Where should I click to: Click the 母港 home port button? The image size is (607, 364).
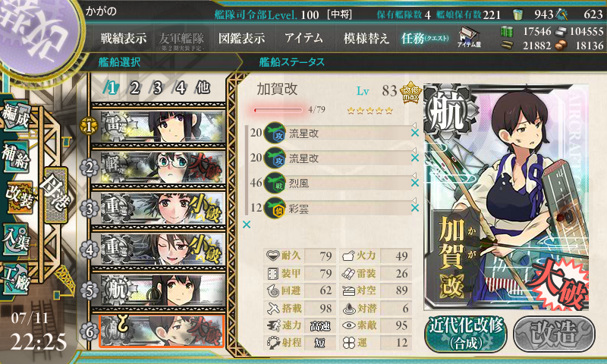tap(55, 196)
